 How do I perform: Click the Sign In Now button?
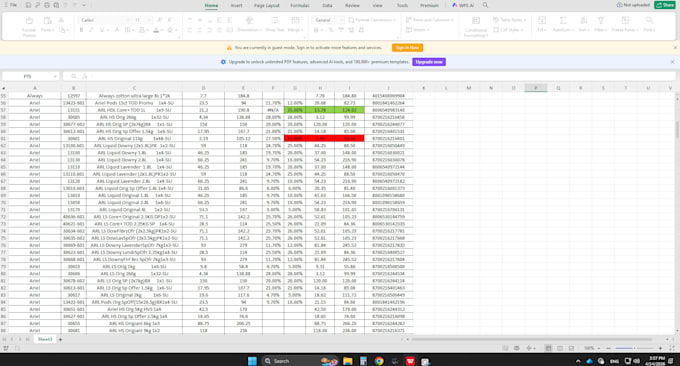407,48
